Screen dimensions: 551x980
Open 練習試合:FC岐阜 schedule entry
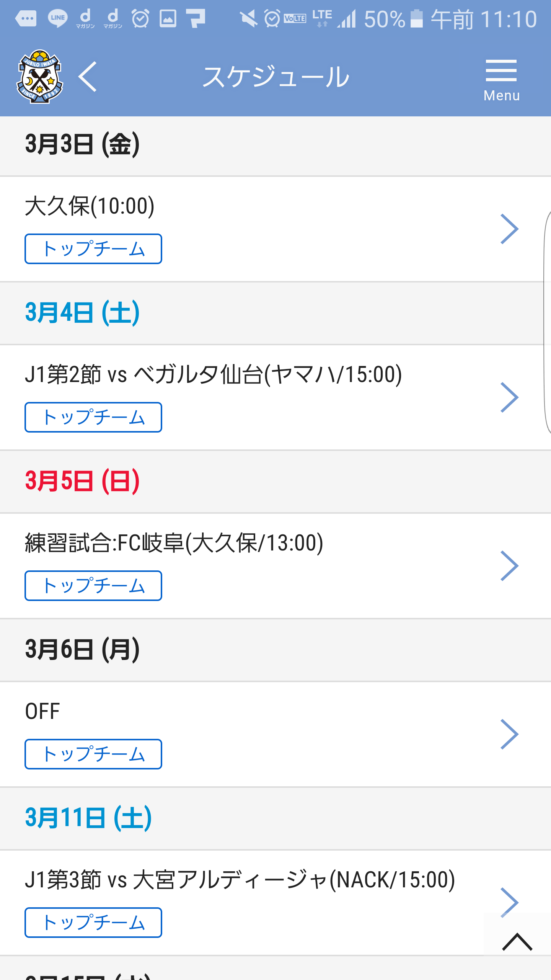(174, 543)
